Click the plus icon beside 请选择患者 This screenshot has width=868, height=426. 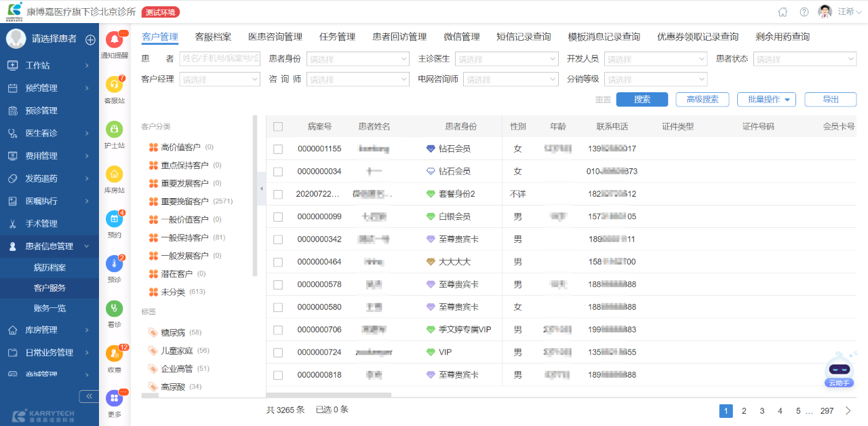90,39
